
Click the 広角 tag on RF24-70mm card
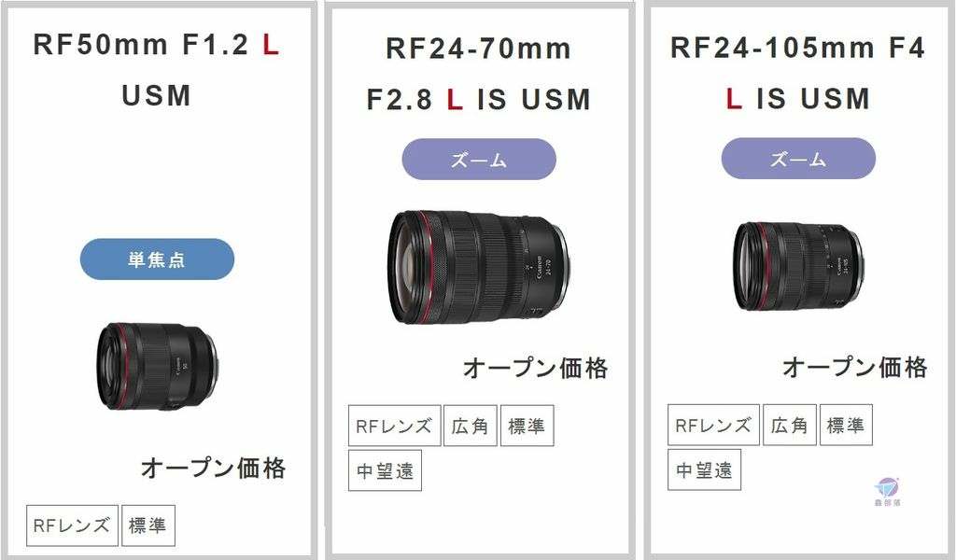coord(471,426)
